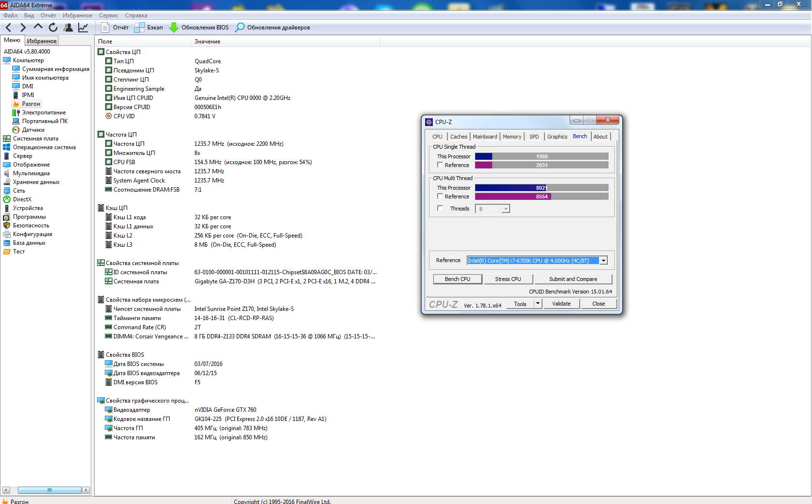This screenshot has width=812, height=504.
Task: Open the user manager icon in AIDA64 toolbar
Action: (x=68, y=28)
